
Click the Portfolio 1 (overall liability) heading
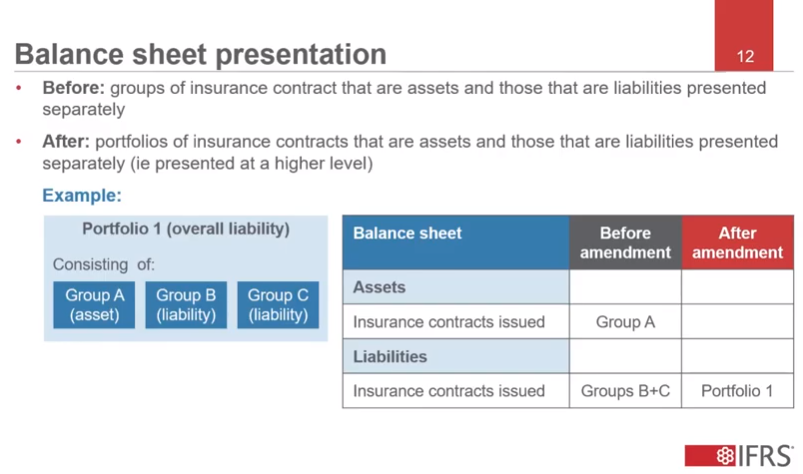[x=186, y=229]
